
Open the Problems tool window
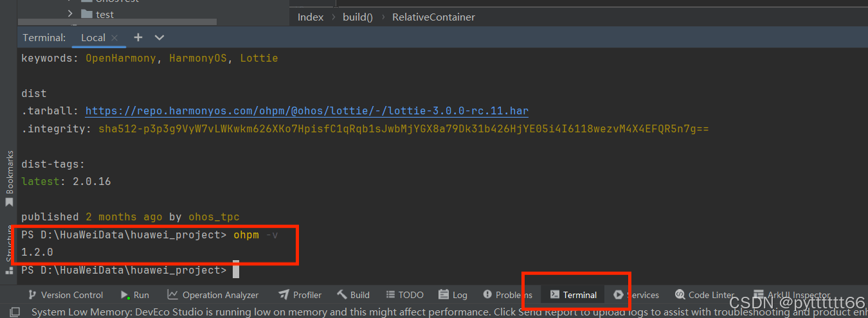507,295
